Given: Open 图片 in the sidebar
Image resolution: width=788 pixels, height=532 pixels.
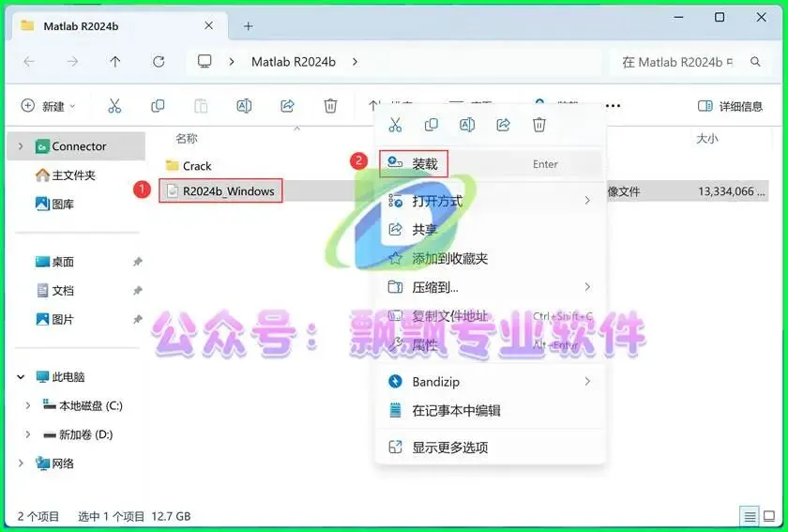Looking at the screenshot, I should (x=54, y=319).
